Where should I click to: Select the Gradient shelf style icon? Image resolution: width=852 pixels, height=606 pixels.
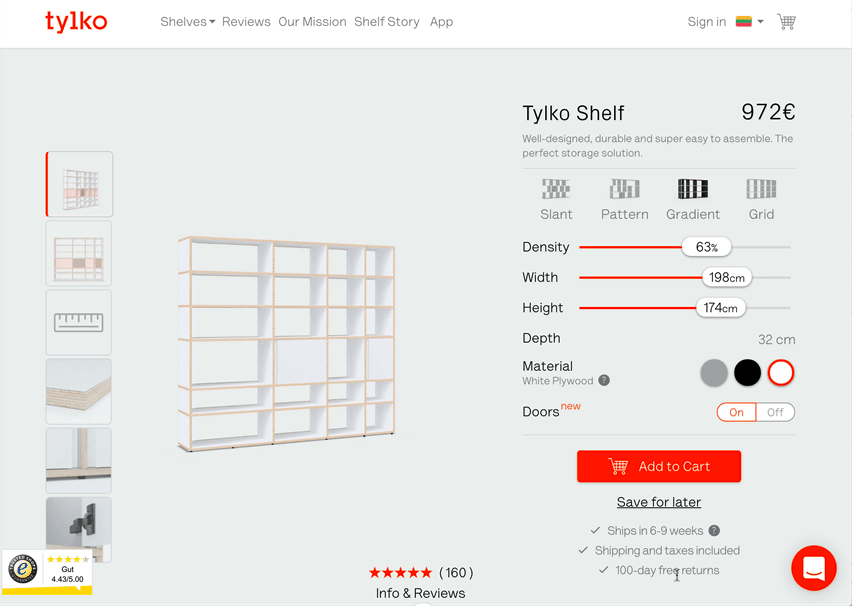(693, 189)
